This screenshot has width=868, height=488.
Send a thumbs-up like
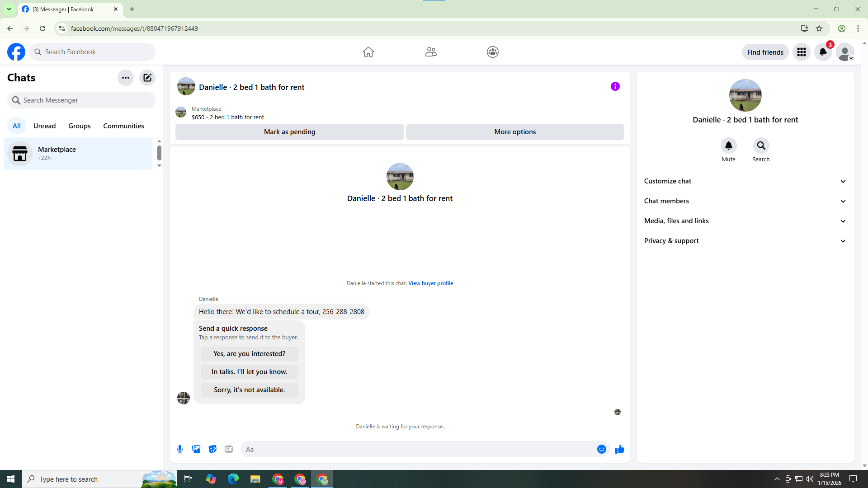[x=619, y=449]
